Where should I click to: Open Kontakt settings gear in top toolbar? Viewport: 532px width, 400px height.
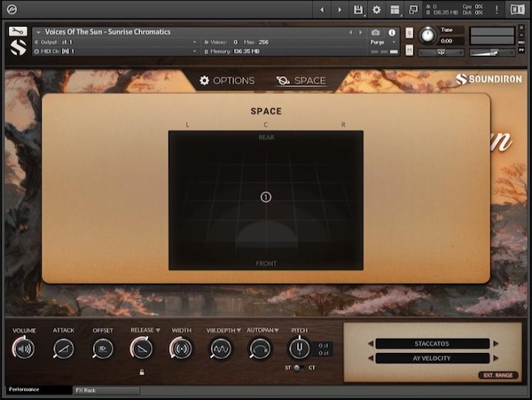pos(376,10)
